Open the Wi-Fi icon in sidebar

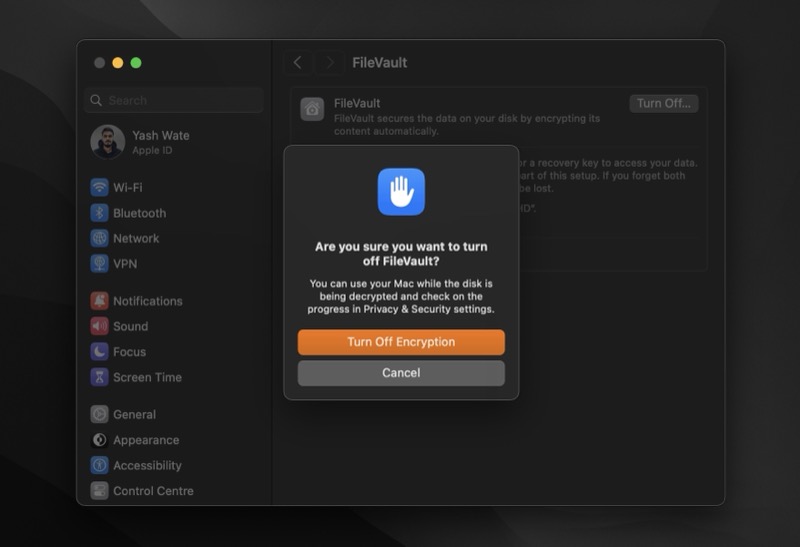click(x=99, y=187)
